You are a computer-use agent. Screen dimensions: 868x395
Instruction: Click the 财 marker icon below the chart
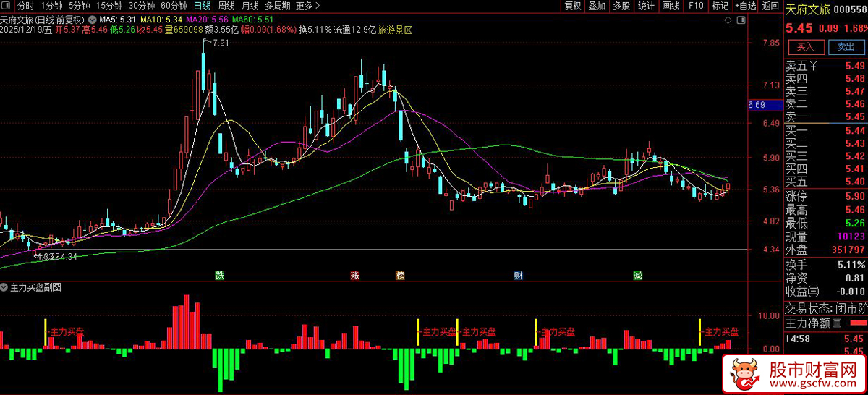(x=518, y=276)
